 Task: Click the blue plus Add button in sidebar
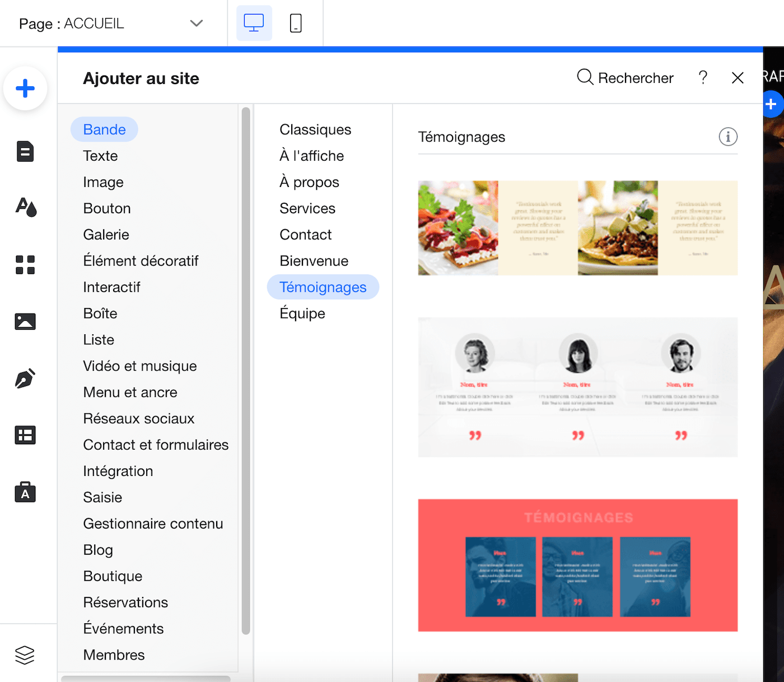[x=25, y=88]
